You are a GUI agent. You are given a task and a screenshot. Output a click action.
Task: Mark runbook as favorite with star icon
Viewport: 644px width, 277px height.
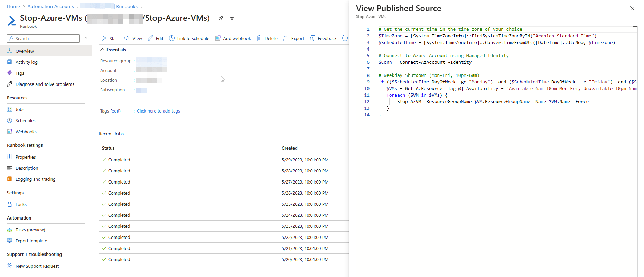click(232, 18)
